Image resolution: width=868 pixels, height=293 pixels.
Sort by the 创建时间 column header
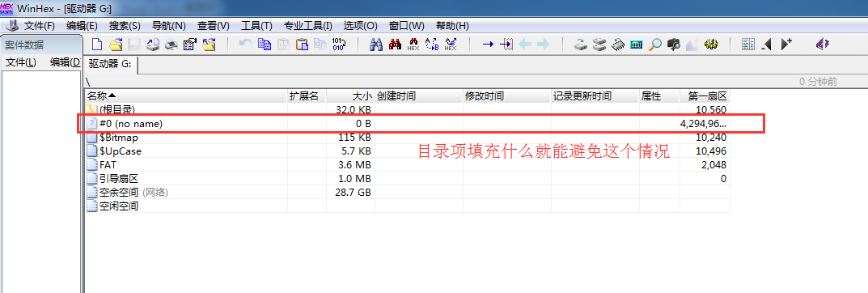click(419, 96)
